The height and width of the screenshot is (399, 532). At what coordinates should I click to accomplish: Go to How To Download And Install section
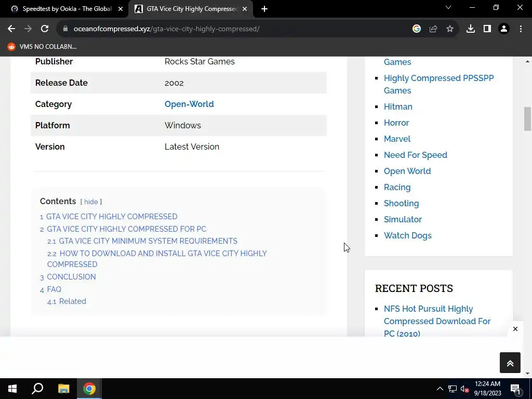coord(157,259)
